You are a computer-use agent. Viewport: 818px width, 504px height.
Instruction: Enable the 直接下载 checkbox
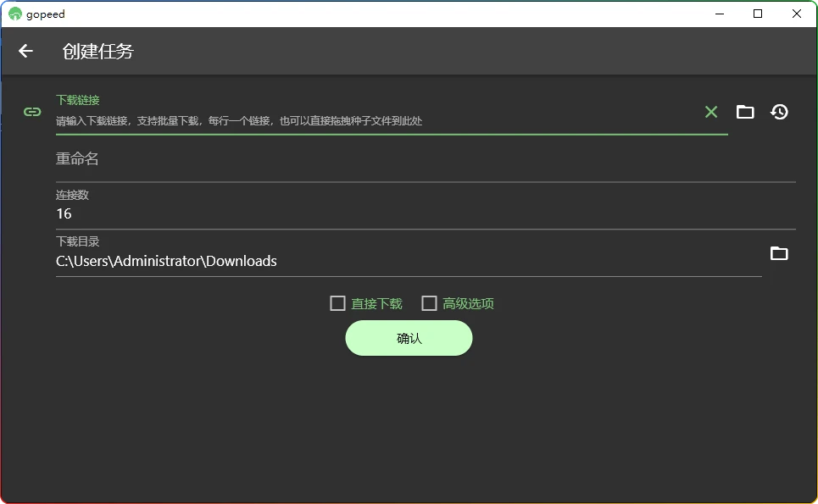click(337, 303)
